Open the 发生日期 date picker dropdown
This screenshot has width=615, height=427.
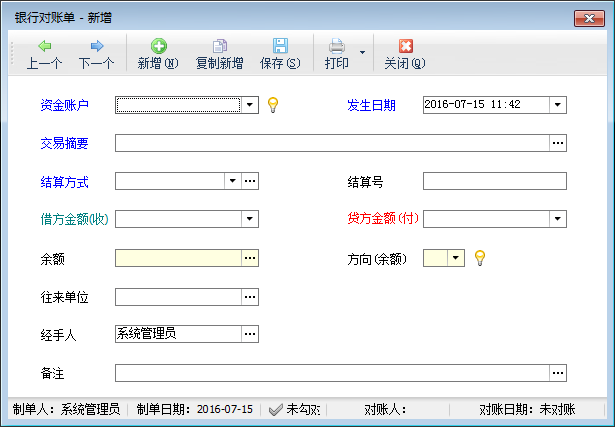coord(557,104)
